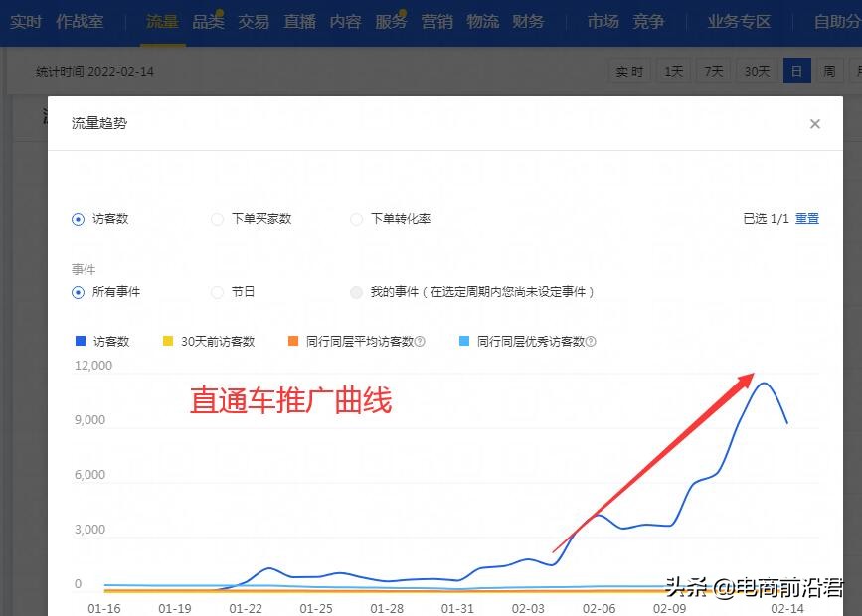
Task: Select the 1天 time range option
Action: [672, 71]
